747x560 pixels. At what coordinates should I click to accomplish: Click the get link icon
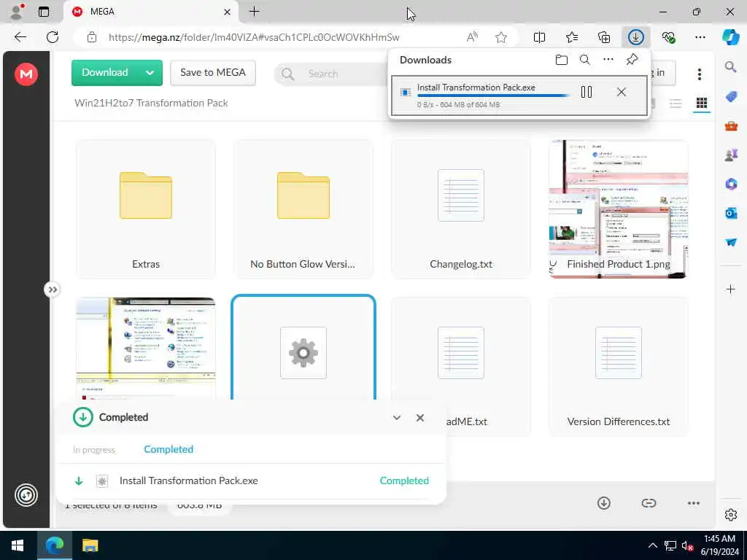click(649, 503)
